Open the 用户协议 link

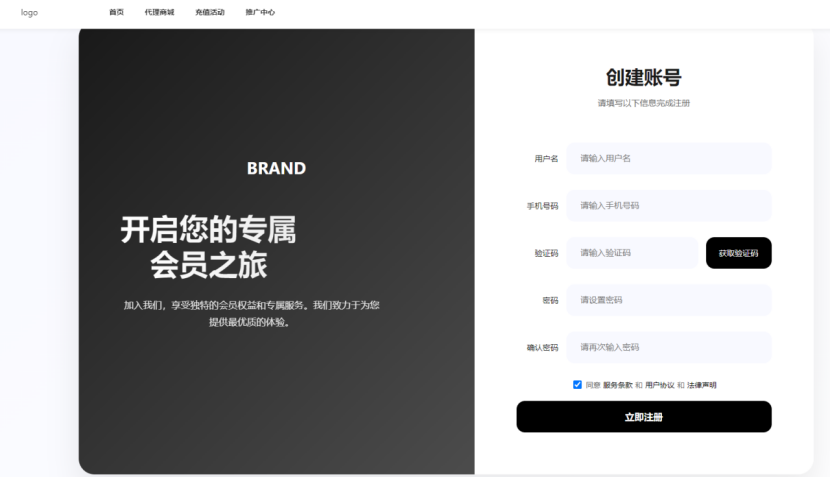tap(660, 385)
